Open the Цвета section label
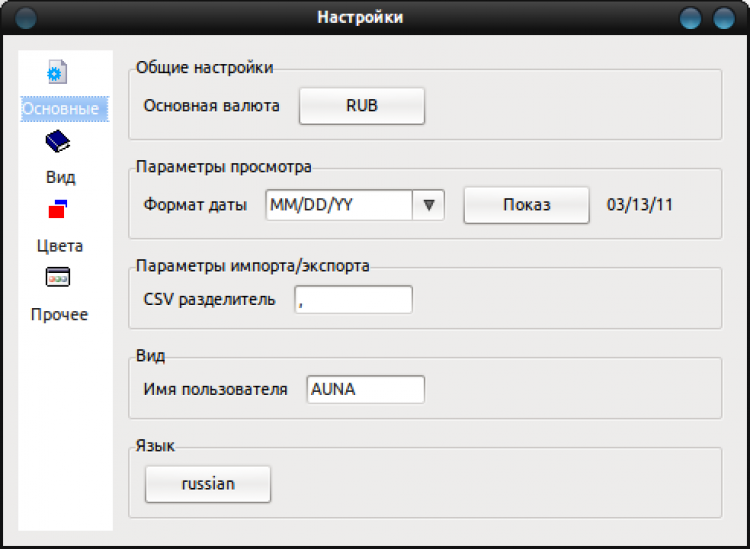Screen dimensions: 750x549 point(60,246)
